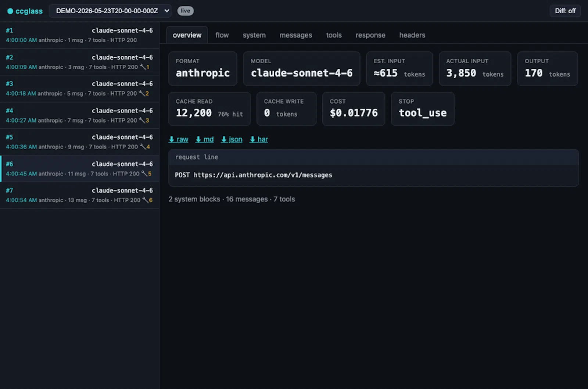This screenshot has height=389, width=588.
Task: Select request #1 at 4:00:00 AM
Action: click(79, 35)
